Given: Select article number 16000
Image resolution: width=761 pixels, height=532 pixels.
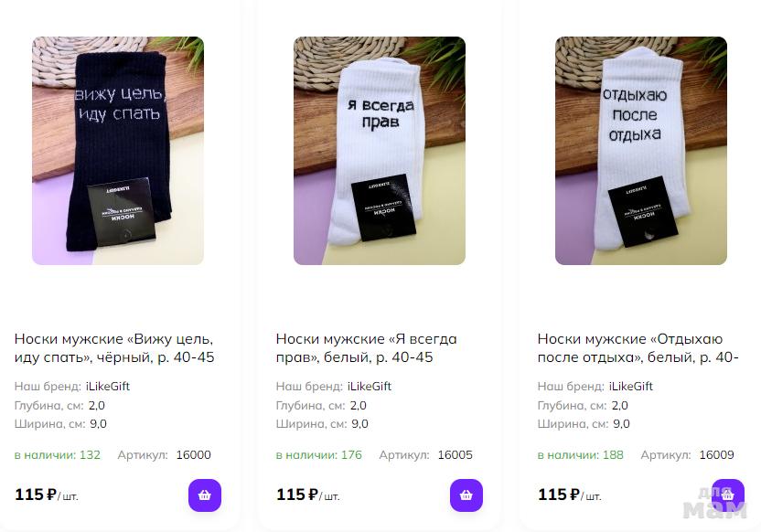Looking at the screenshot, I should [194, 455].
